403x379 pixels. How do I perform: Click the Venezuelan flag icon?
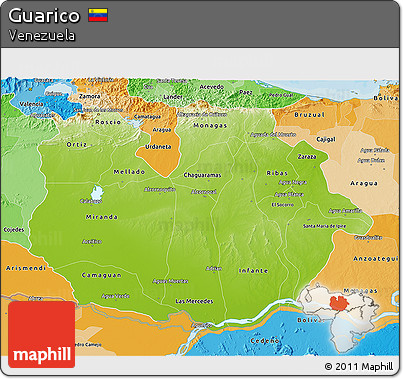pos(98,15)
